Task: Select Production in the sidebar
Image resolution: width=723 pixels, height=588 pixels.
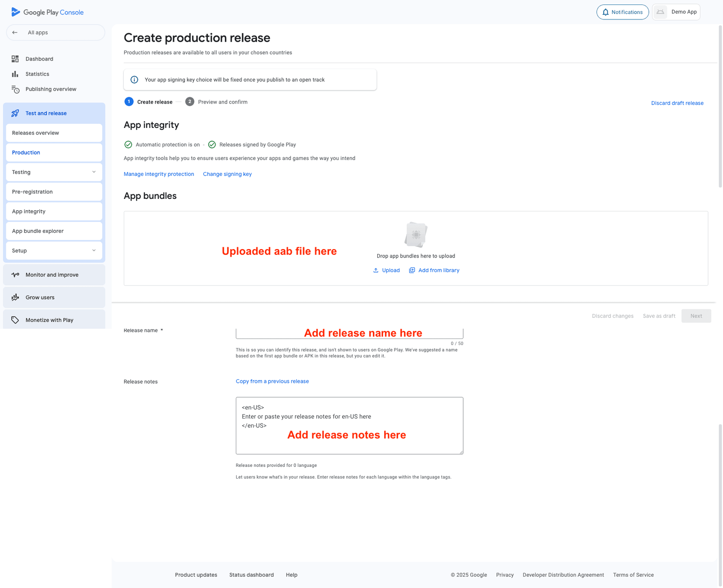Action: coord(54,153)
